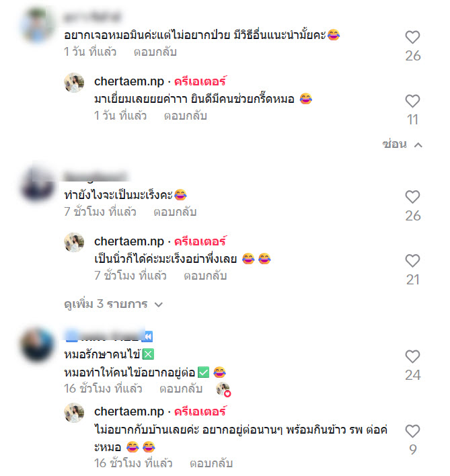Viewport: 450px width, 476px height.
Task: Open chertaem.np avatar in first reply
Action: click(74, 82)
